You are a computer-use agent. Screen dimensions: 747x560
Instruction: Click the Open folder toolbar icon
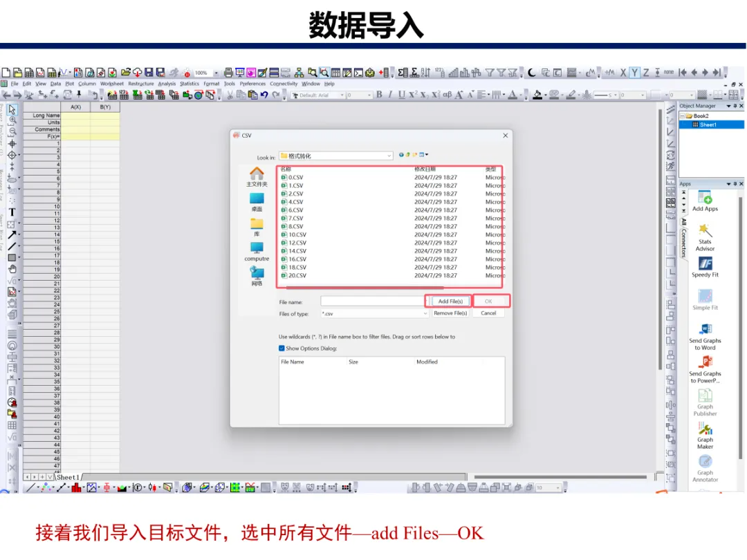[126, 73]
